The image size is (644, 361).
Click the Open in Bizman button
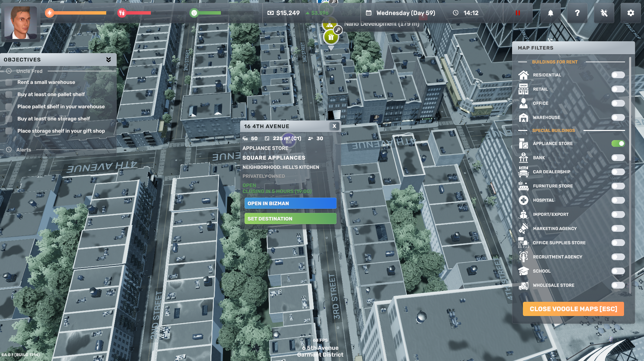[290, 203]
